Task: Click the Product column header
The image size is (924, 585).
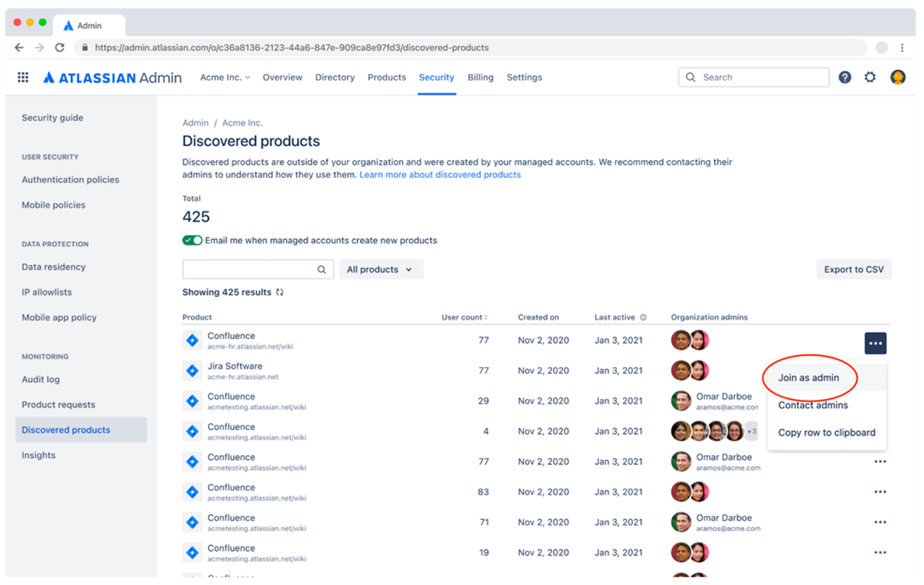Action: tap(197, 318)
